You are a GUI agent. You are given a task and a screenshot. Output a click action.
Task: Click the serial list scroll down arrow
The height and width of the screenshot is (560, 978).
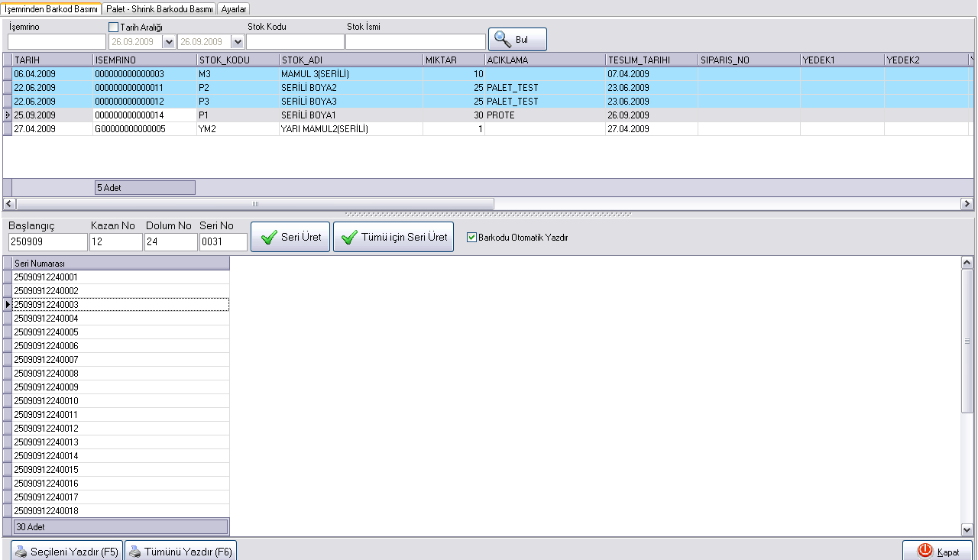967,529
